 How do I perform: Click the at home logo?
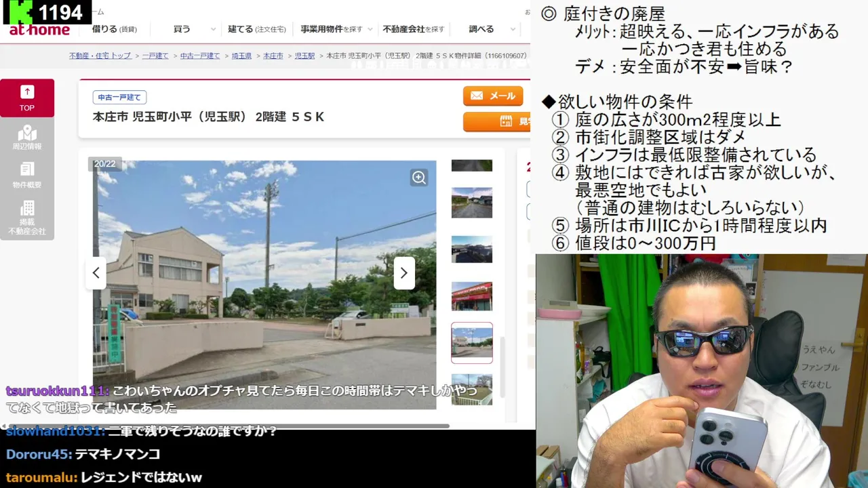coord(39,30)
